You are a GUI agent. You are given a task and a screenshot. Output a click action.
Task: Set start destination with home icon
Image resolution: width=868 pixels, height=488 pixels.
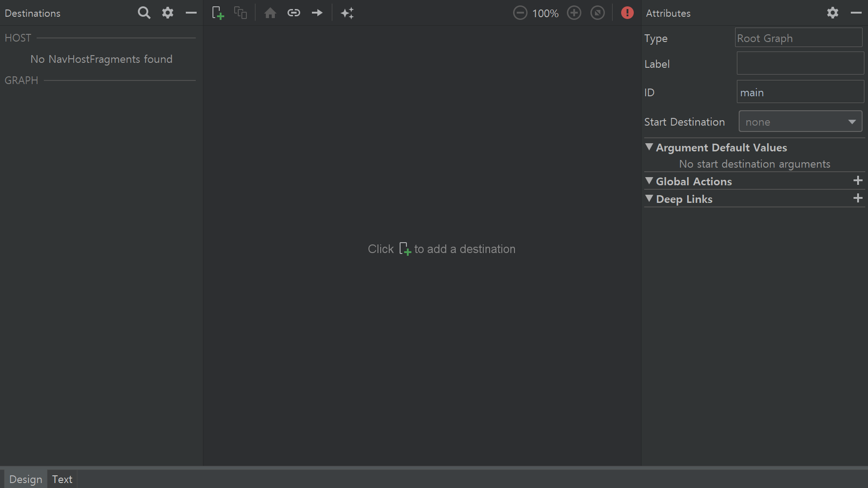coord(270,13)
